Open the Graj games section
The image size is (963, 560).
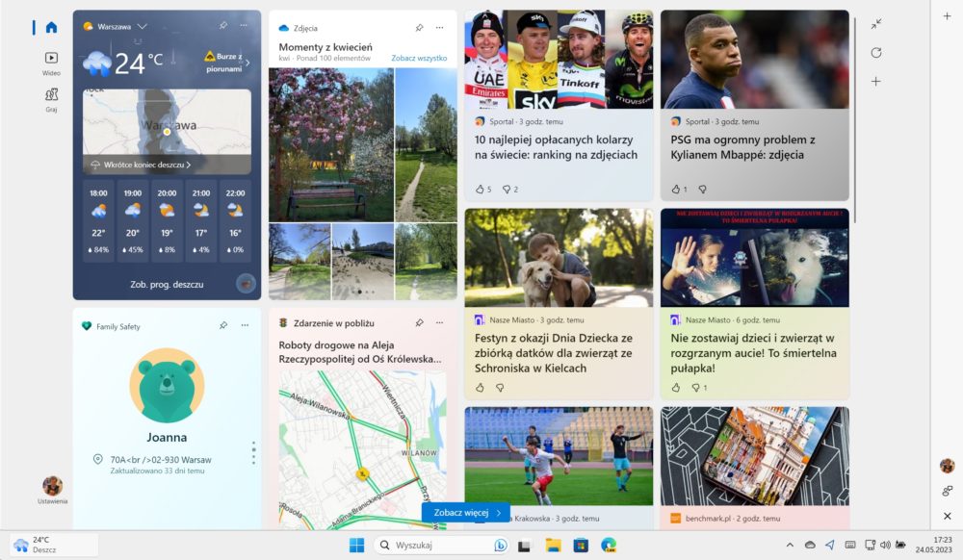tap(52, 99)
